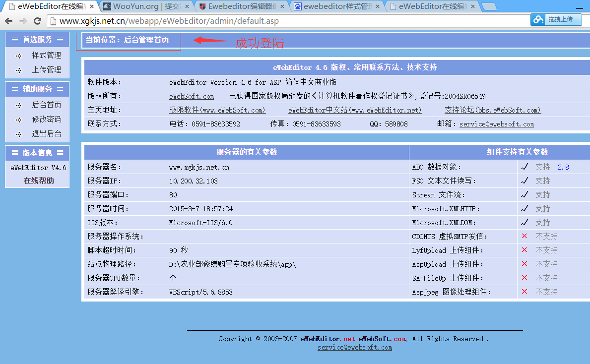Click the cloud upload extension button

(556, 19)
